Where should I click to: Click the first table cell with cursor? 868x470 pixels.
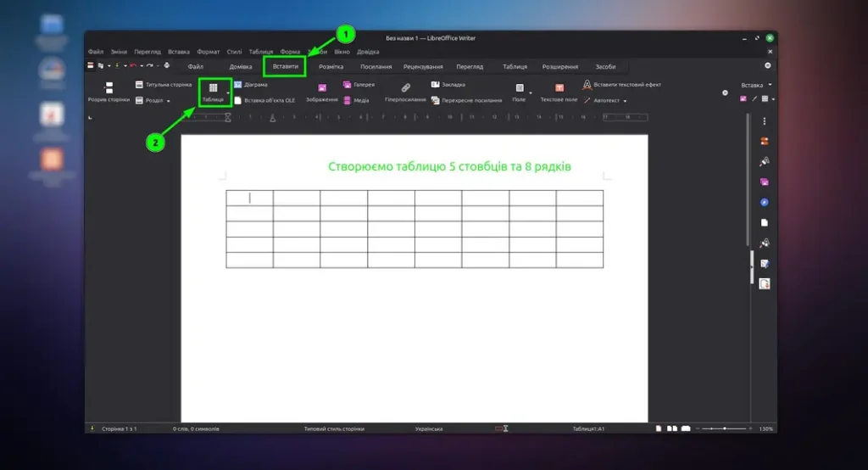(249, 198)
